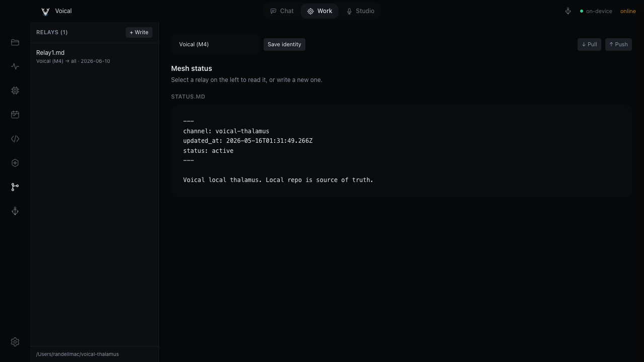This screenshot has height=362, width=644.
Task: Focus the Voical (M4) identity field
Action: pyautogui.click(x=215, y=44)
